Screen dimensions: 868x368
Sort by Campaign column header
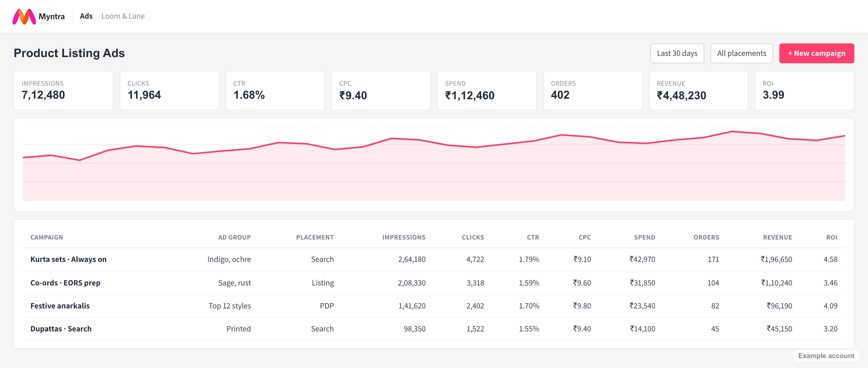coord(47,237)
